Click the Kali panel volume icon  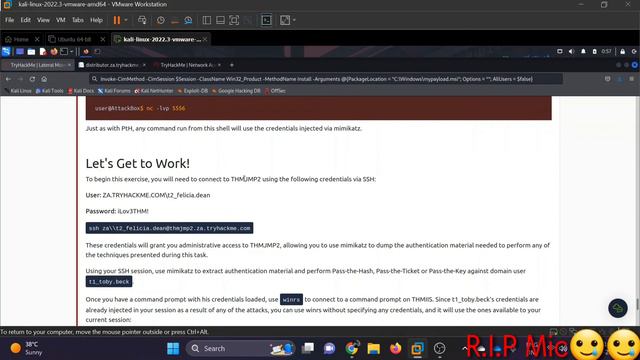click(571, 51)
